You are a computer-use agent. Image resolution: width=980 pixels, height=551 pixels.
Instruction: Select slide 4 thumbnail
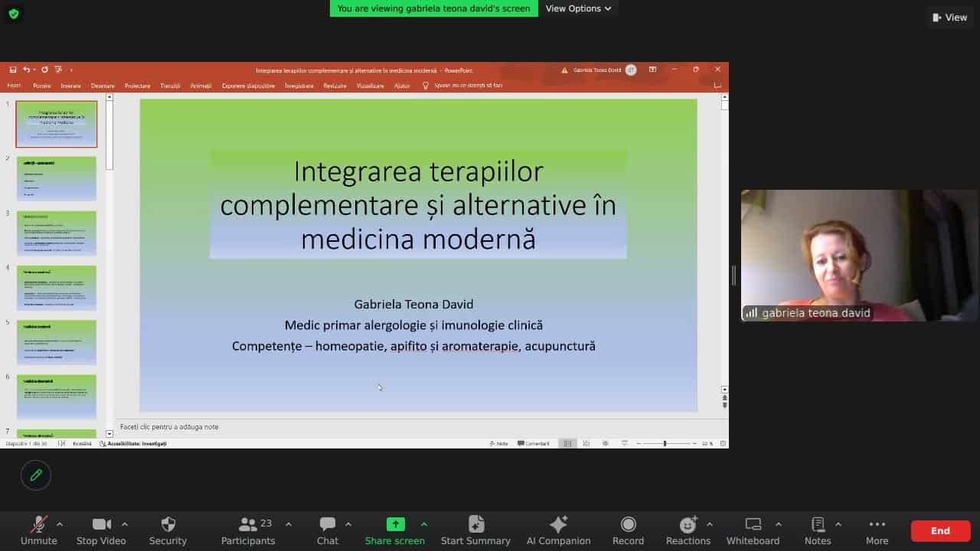pos(57,288)
